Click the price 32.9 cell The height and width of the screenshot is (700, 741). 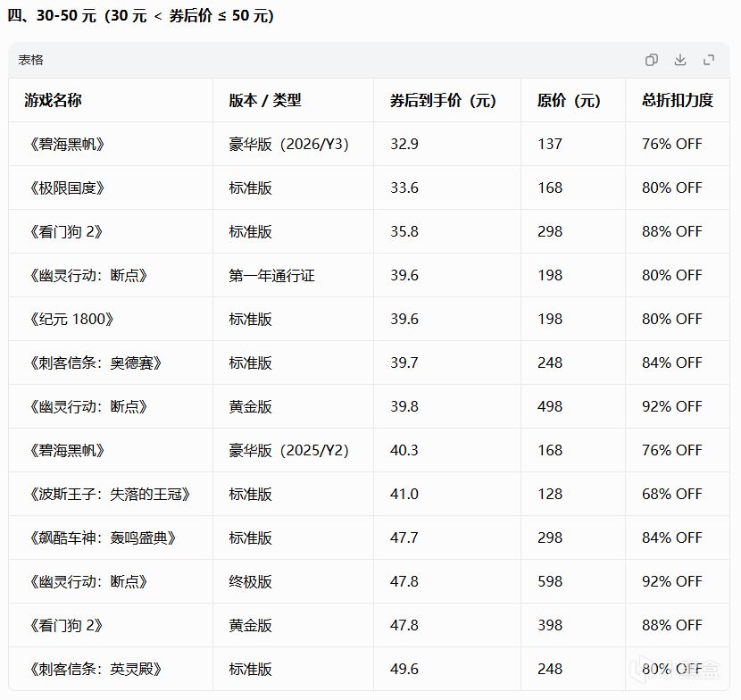pyautogui.click(x=404, y=144)
